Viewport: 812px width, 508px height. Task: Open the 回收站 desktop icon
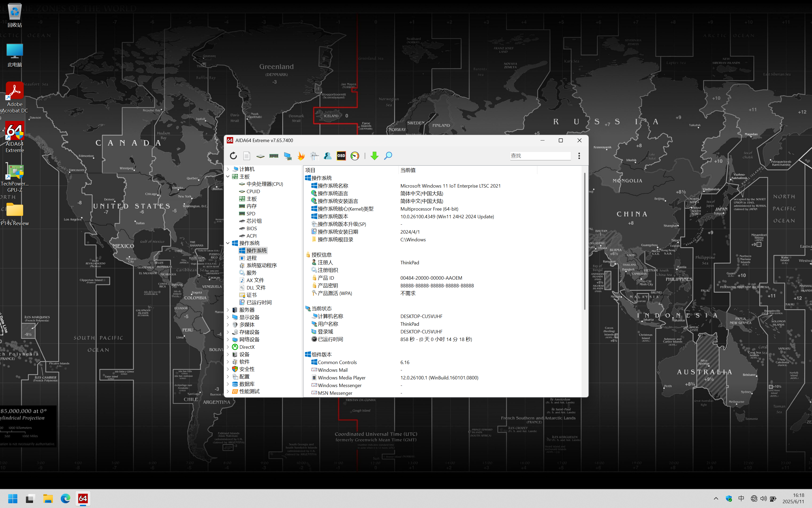[15, 15]
